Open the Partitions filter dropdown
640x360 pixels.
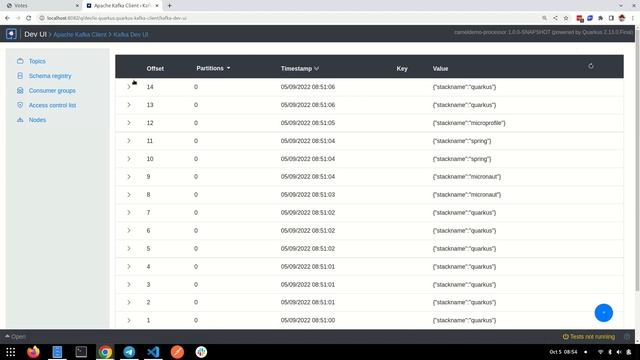[x=213, y=68]
